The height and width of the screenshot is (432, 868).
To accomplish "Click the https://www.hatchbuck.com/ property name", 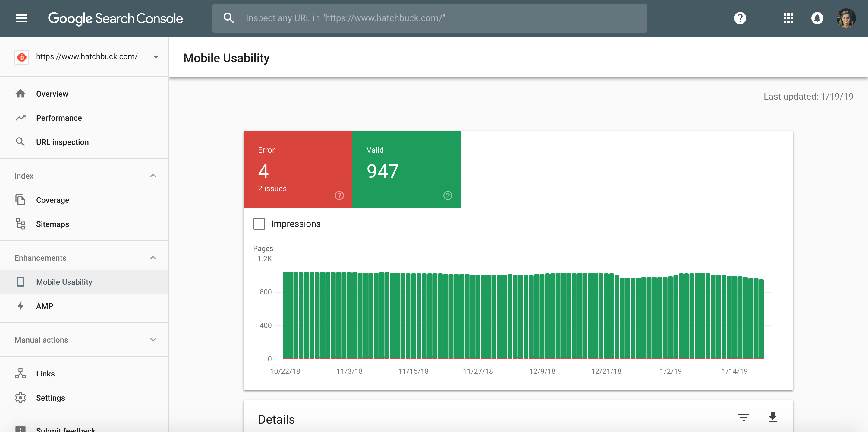I will coord(87,56).
